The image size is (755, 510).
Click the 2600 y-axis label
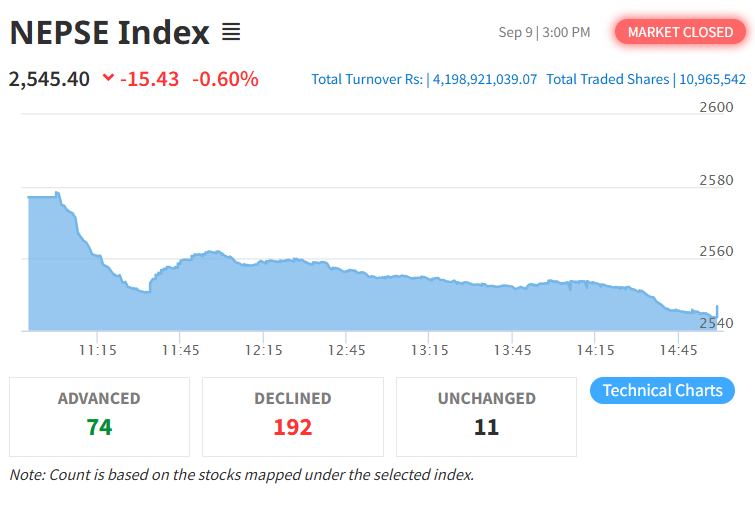716,107
